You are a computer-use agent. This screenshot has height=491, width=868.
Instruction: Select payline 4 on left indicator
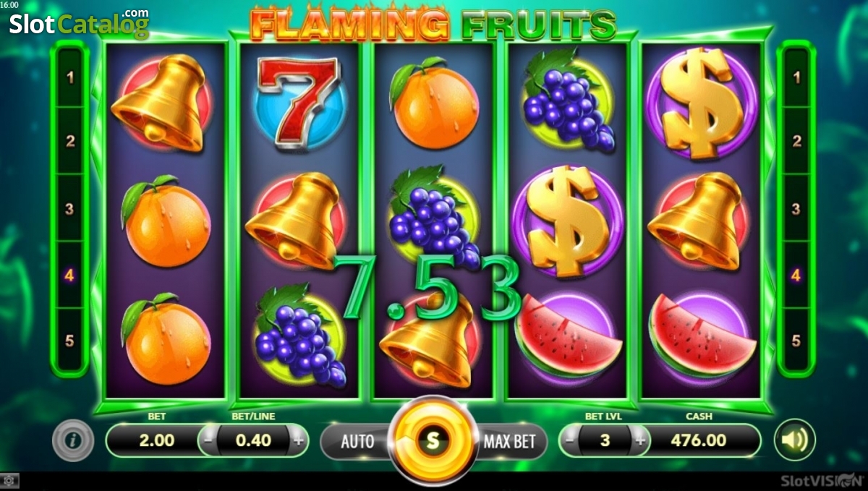click(x=70, y=275)
